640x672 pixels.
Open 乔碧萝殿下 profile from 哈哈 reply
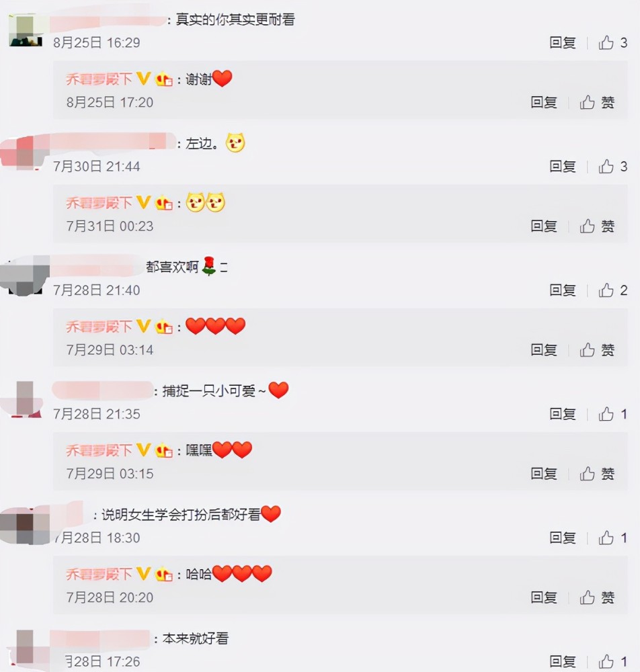pyautogui.click(x=99, y=575)
